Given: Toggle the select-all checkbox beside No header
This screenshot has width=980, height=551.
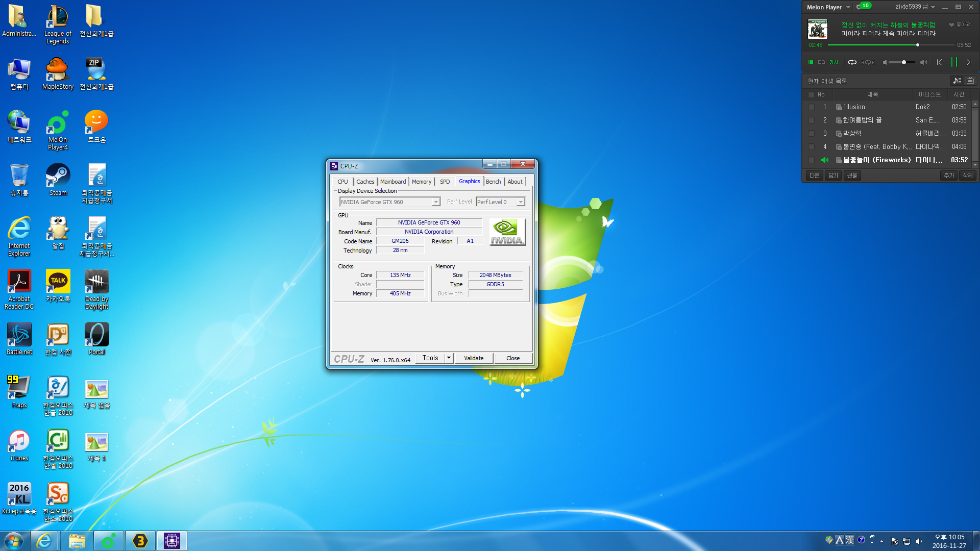Looking at the screenshot, I should 811,94.
